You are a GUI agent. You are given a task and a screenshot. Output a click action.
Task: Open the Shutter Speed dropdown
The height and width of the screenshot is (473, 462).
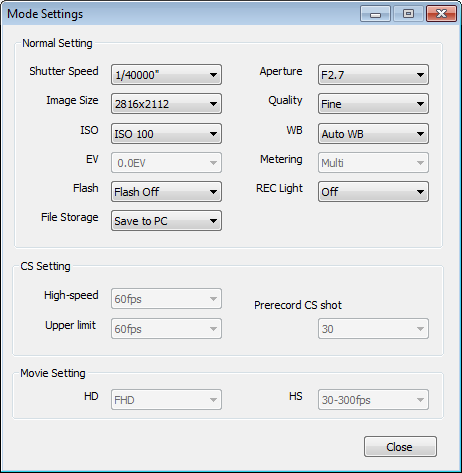[x=166, y=75]
